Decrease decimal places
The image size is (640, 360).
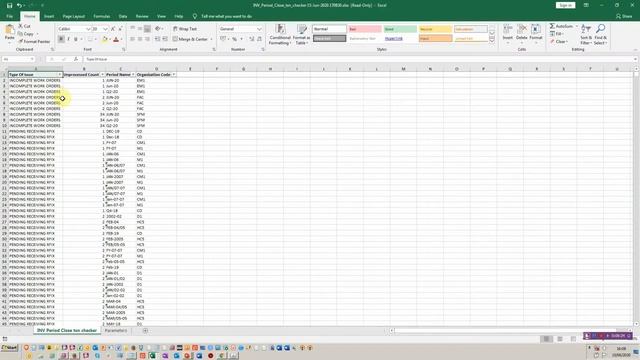click(x=259, y=39)
